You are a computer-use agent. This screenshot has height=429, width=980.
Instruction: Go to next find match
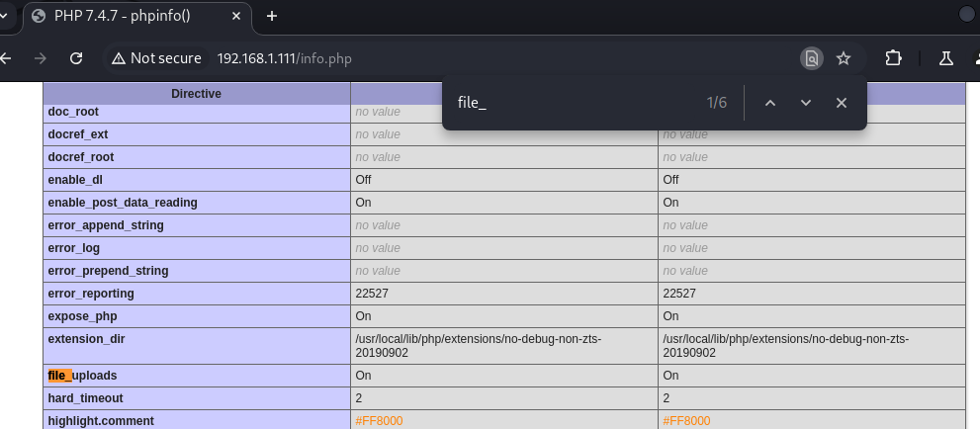tap(806, 103)
